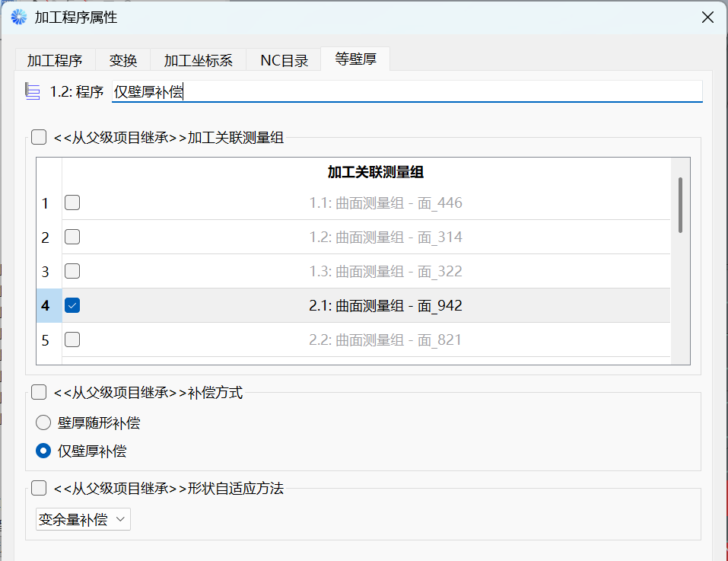Switch to the 加工程序 tab

55,60
